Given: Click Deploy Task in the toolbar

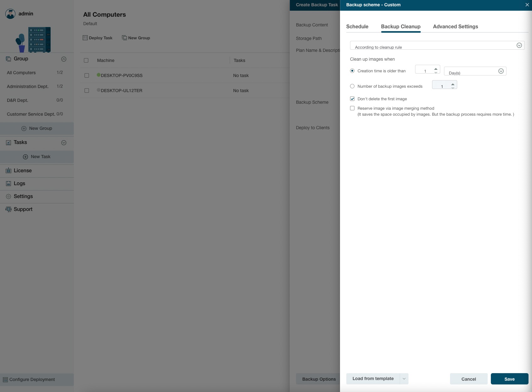Looking at the screenshot, I should pos(97,38).
